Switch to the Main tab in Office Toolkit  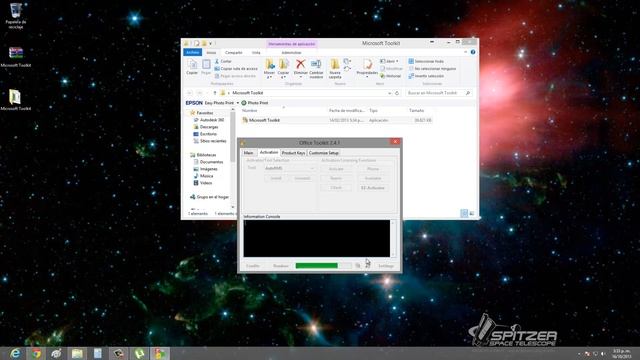pyautogui.click(x=249, y=153)
